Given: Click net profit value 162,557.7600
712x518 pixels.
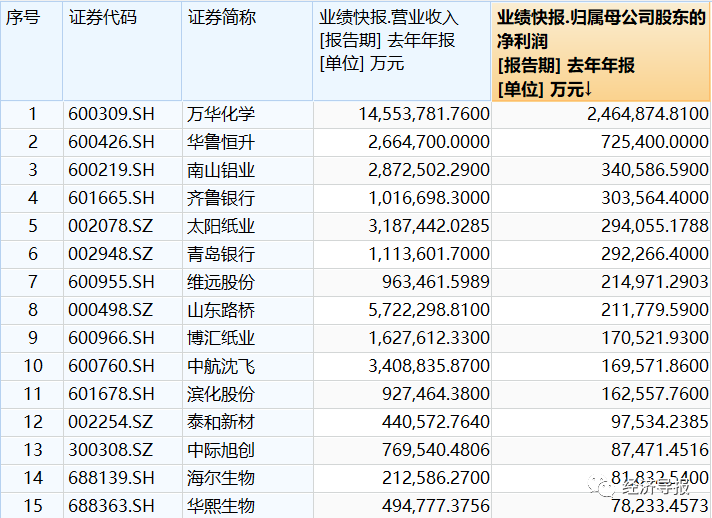Looking at the screenshot, I should pyautogui.click(x=655, y=394).
